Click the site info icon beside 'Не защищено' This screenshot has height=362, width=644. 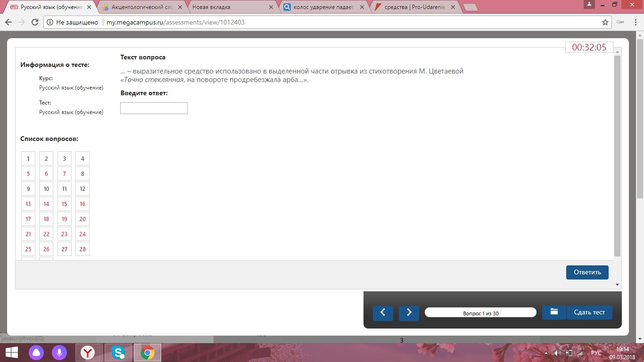coord(50,22)
